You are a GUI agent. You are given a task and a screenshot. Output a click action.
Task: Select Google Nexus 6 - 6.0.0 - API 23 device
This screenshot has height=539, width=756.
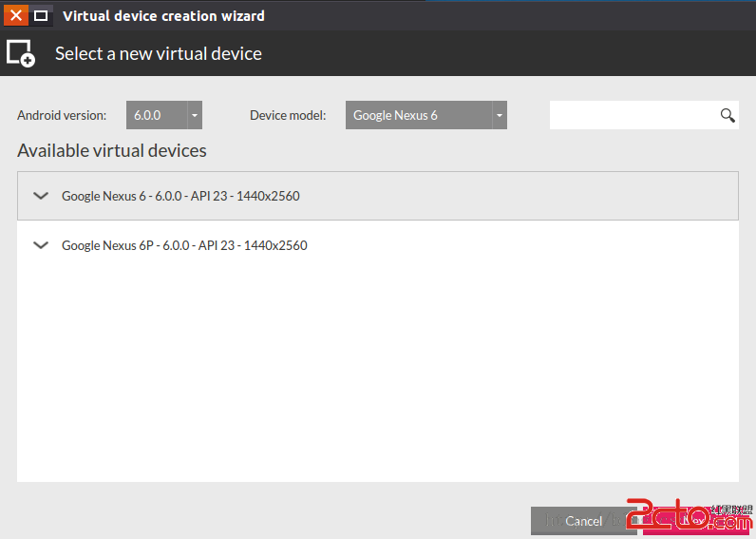coord(377,196)
